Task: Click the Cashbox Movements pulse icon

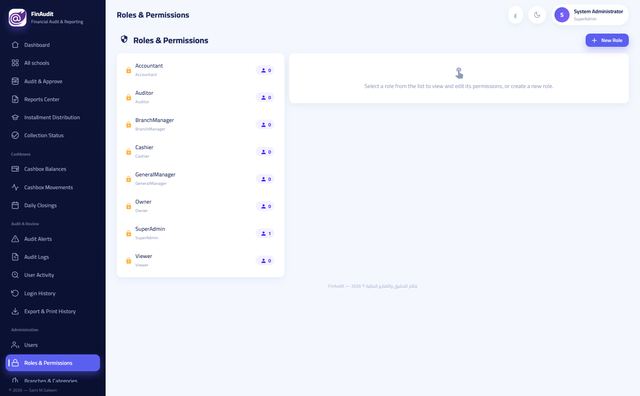Action: point(15,187)
